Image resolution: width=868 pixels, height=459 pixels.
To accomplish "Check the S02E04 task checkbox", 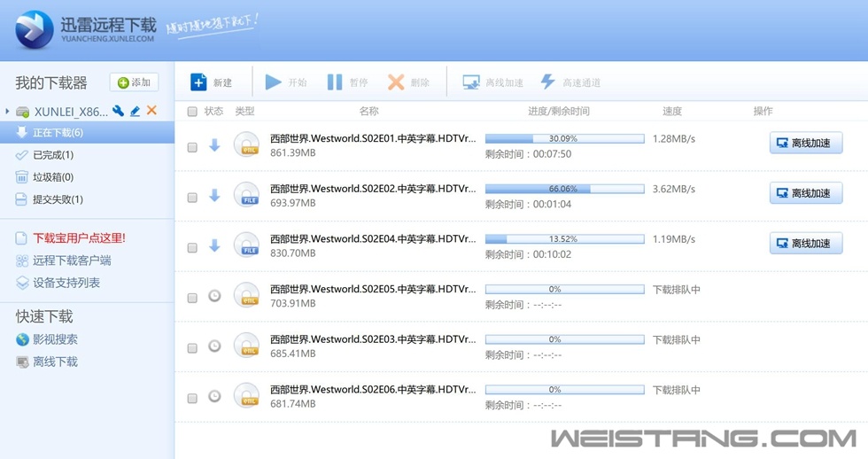I will [x=192, y=247].
